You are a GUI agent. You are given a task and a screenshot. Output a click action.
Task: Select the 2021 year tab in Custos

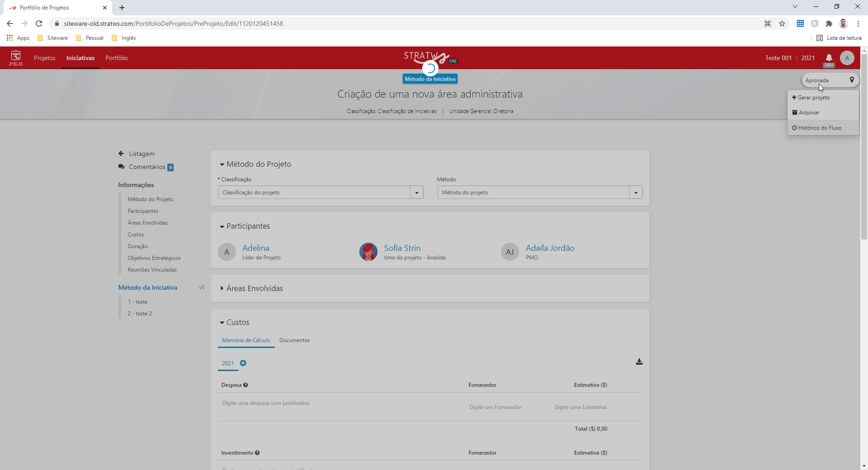tap(228, 363)
